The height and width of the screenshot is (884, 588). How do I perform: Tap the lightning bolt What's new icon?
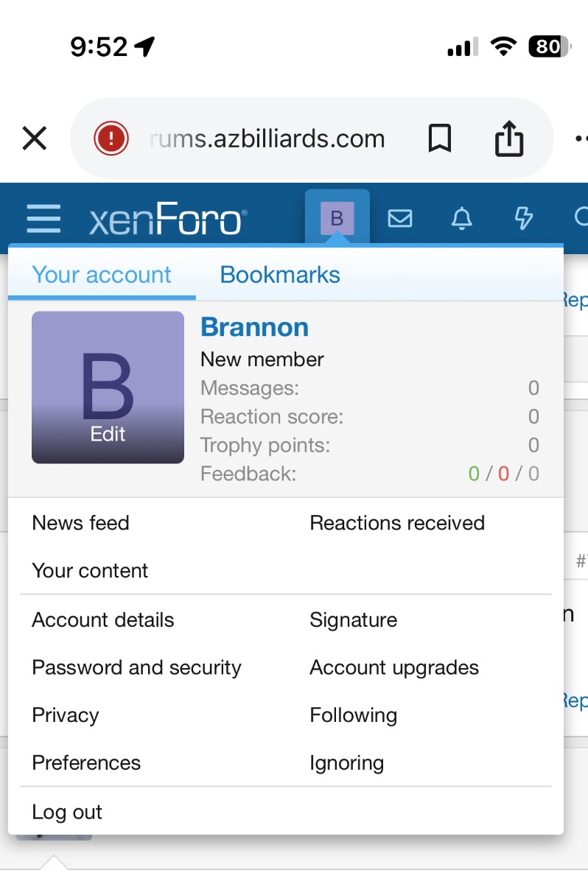(x=522, y=218)
